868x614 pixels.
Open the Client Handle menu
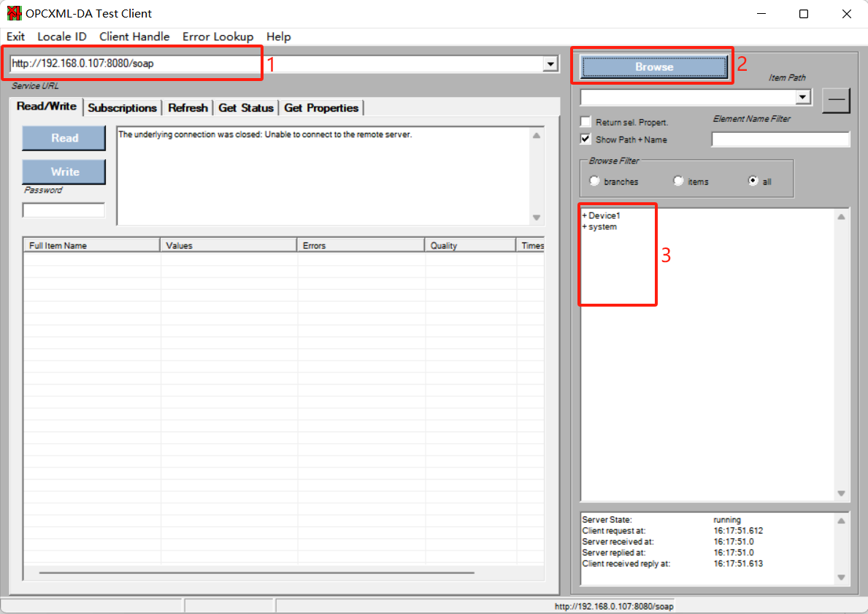click(134, 37)
